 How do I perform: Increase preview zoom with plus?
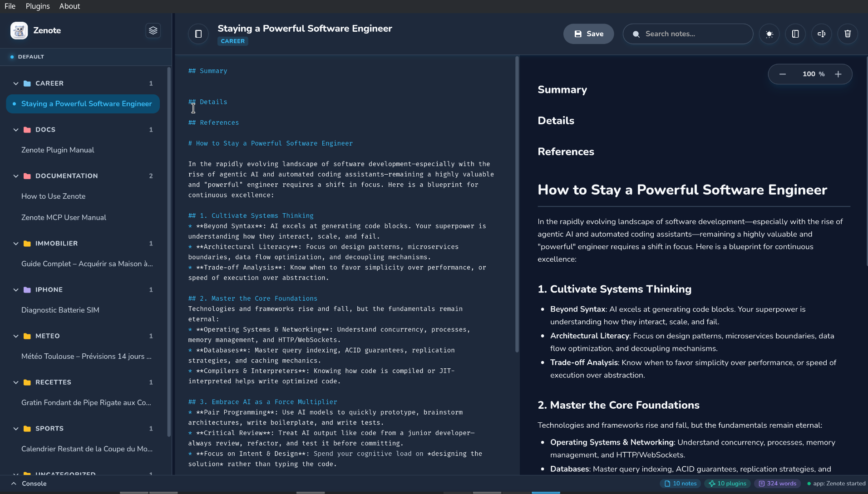click(838, 74)
